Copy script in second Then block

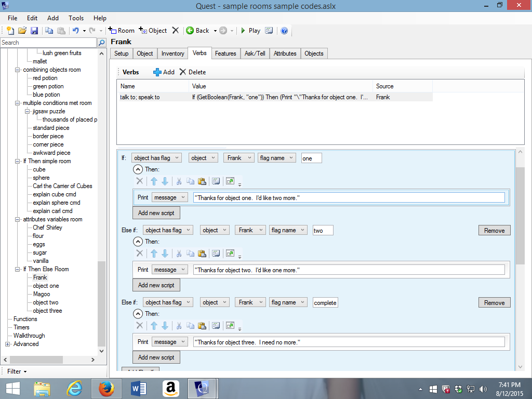tap(190, 254)
